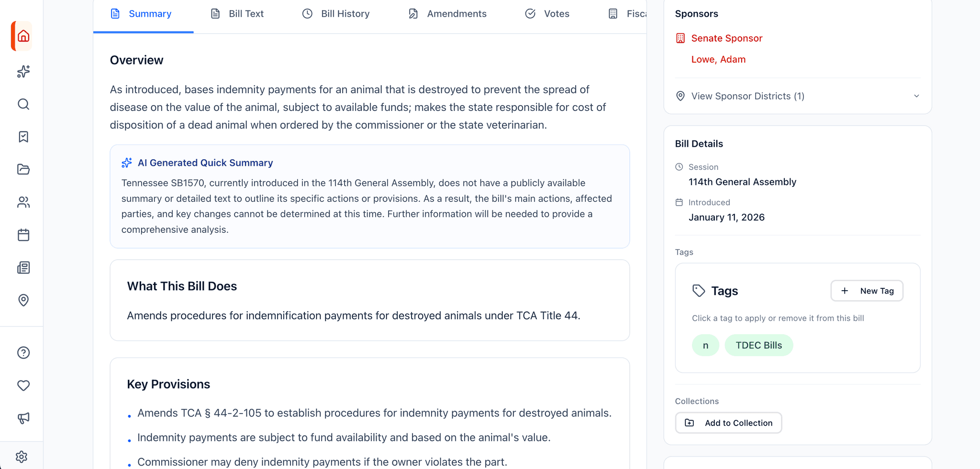
Task: Toggle the green 'n' tag
Action: [705, 345]
